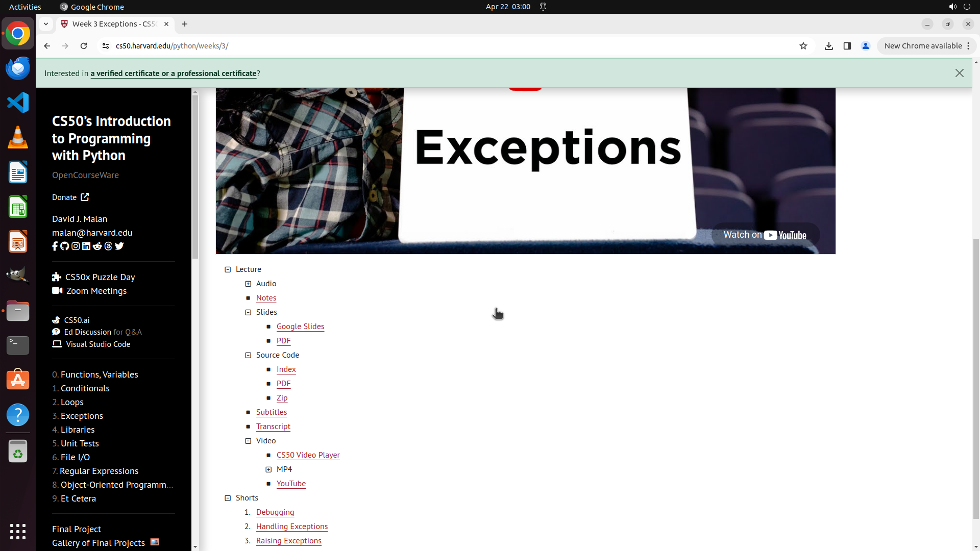The width and height of the screenshot is (980, 551).
Task: Collapse the Source Code section
Action: tap(248, 355)
